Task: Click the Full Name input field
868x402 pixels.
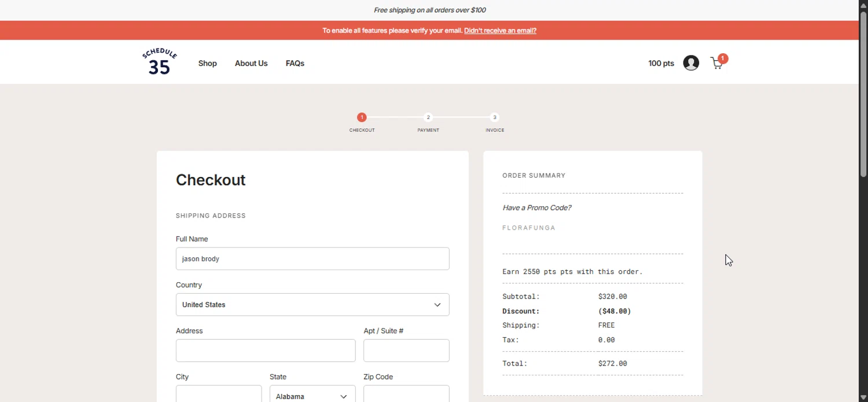Action: (x=312, y=259)
